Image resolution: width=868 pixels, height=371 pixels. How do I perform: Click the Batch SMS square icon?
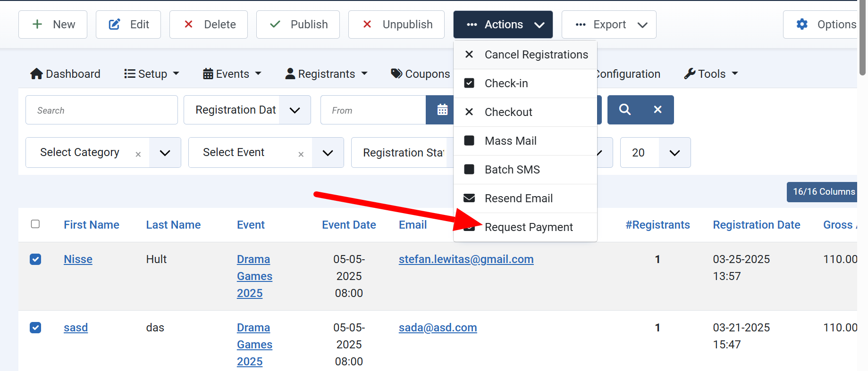(x=469, y=169)
